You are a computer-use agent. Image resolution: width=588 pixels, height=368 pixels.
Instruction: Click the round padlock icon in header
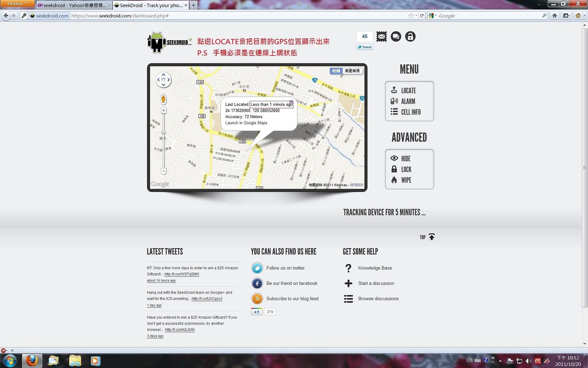pyautogui.click(x=410, y=36)
